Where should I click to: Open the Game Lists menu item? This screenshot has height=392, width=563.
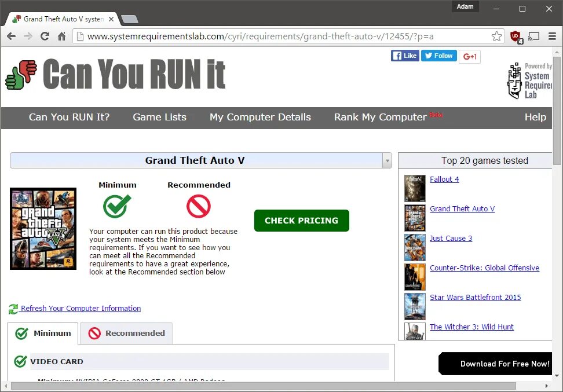click(159, 117)
